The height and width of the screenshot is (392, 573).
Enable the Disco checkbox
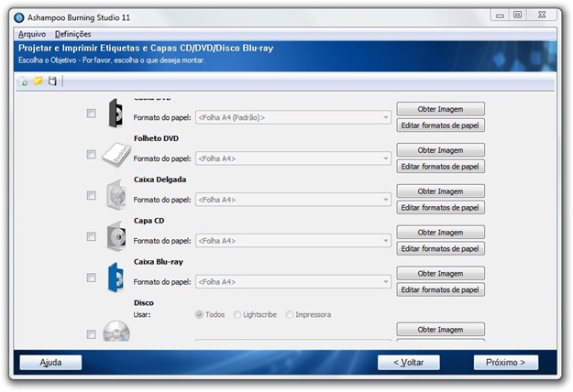tap(91, 334)
